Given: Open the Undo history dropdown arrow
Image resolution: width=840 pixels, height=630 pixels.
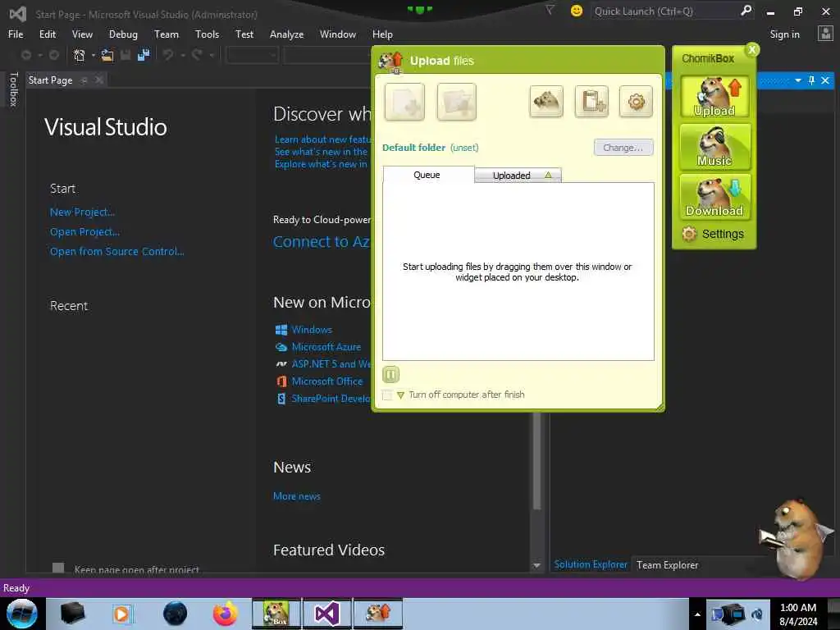Looking at the screenshot, I should pyautogui.click(x=183, y=55).
